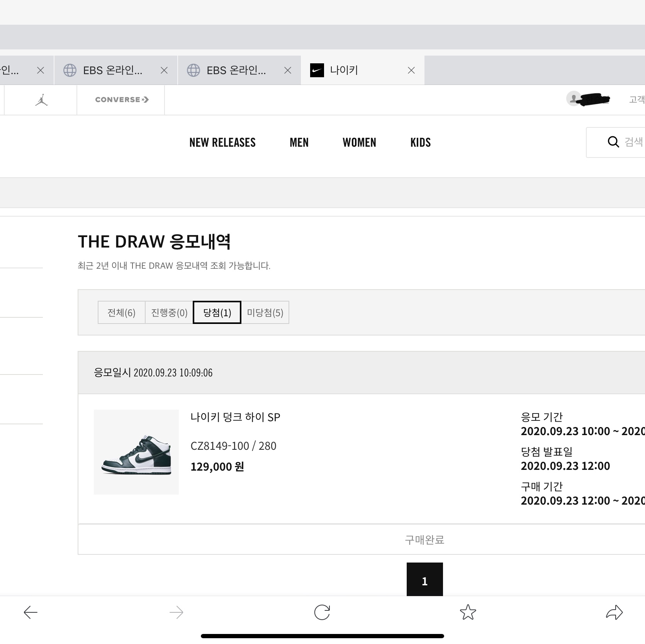Screen dimensions: 645x644
Task: Close the 나이키 browser tab
Action: click(x=411, y=70)
